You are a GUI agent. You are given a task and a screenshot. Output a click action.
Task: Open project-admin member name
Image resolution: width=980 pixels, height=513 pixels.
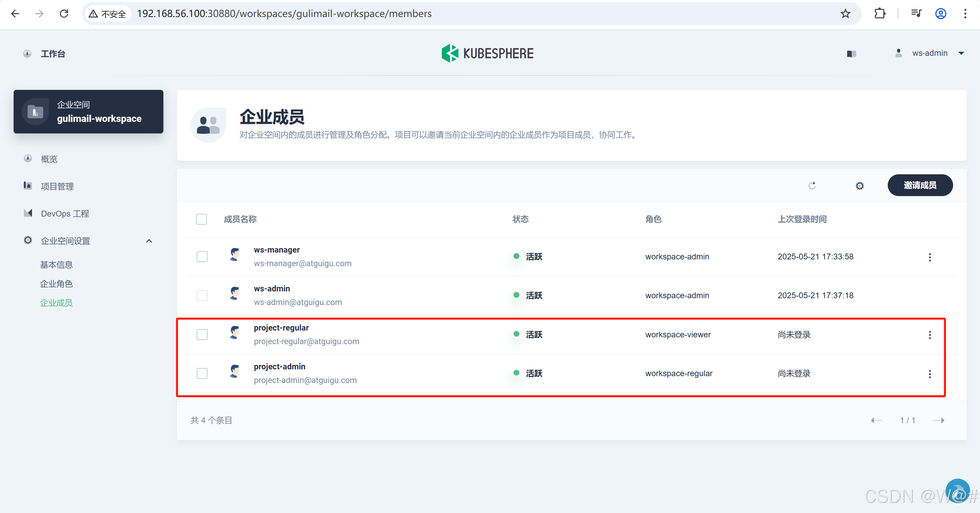(x=279, y=367)
